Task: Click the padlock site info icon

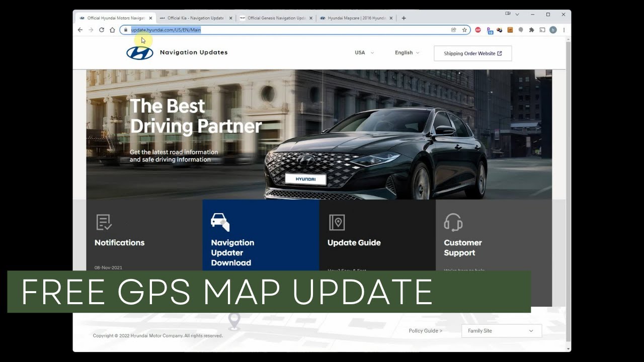Action: coord(126,30)
